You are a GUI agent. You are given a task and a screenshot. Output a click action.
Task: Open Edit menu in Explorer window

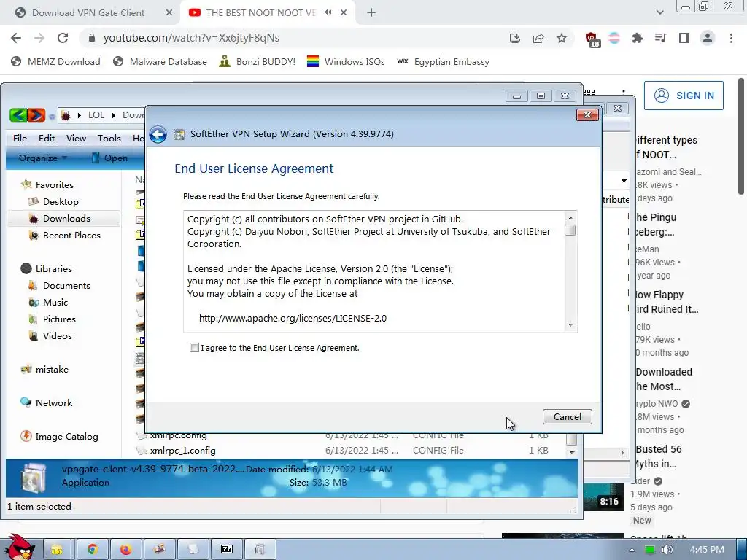click(x=46, y=138)
